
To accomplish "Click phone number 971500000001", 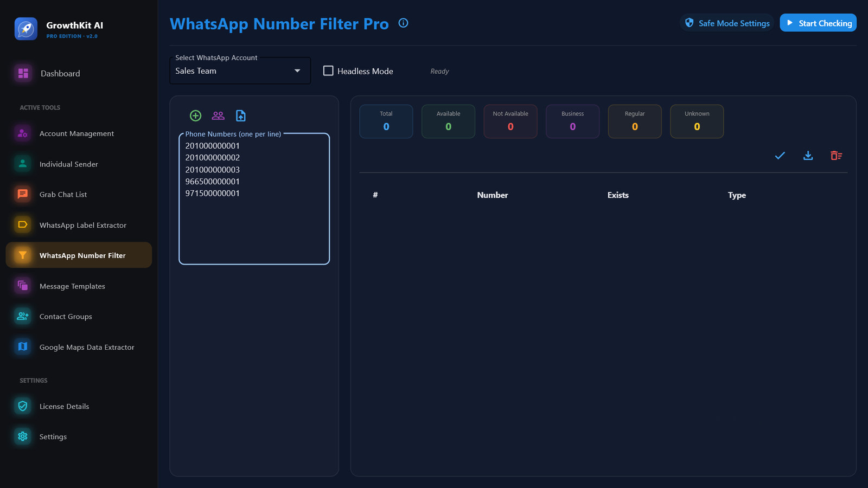I will click(x=213, y=194).
